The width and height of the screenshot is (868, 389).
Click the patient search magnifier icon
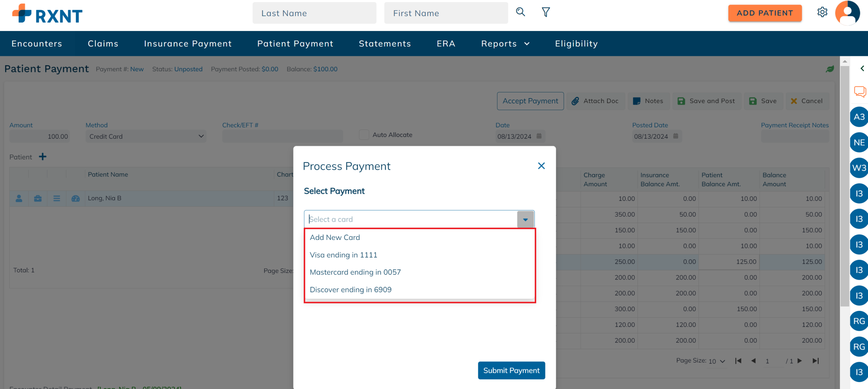click(520, 12)
